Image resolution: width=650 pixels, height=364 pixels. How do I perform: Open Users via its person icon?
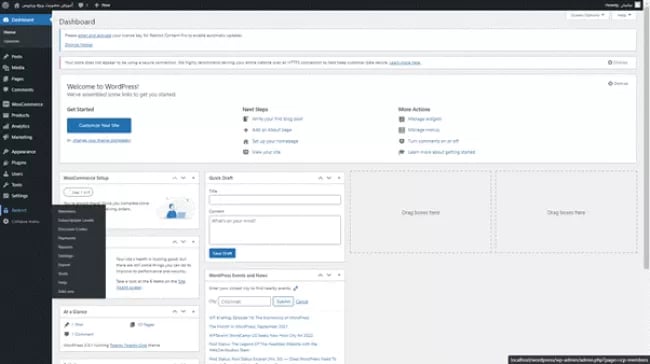click(x=6, y=174)
